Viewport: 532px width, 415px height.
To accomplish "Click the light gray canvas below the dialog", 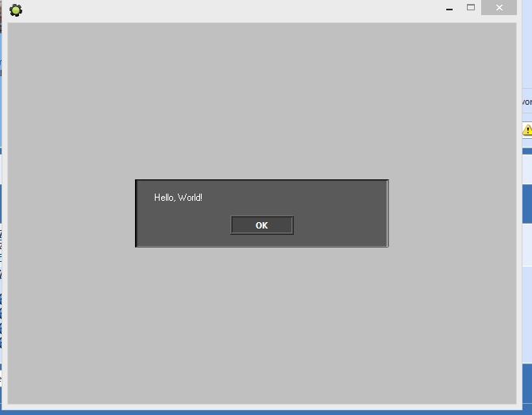I will [x=262, y=325].
